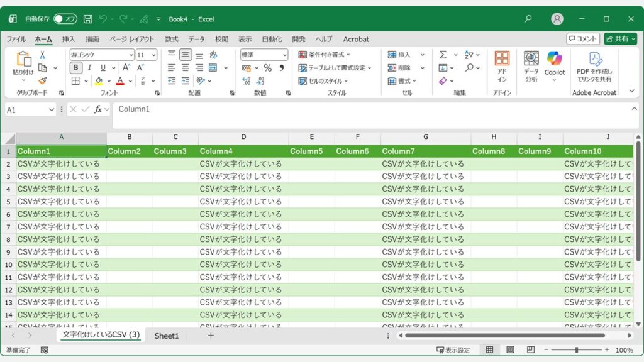
Task: Click 共有 to share the workbook
Action: 621,39
